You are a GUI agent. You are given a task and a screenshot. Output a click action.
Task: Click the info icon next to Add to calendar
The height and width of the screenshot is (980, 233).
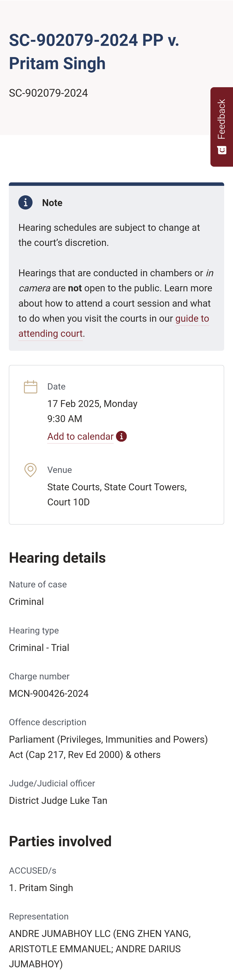click(x=121, y=436)
